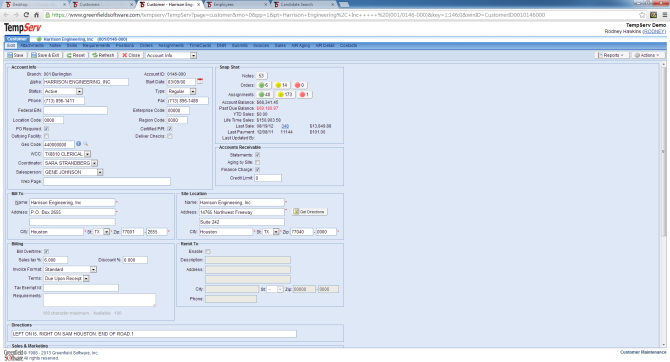Image resolution: width=670 pixels, height=362 pixels.
Task: Click the yellow Orders indicator showing 14
Action: (x=281, y=85)
